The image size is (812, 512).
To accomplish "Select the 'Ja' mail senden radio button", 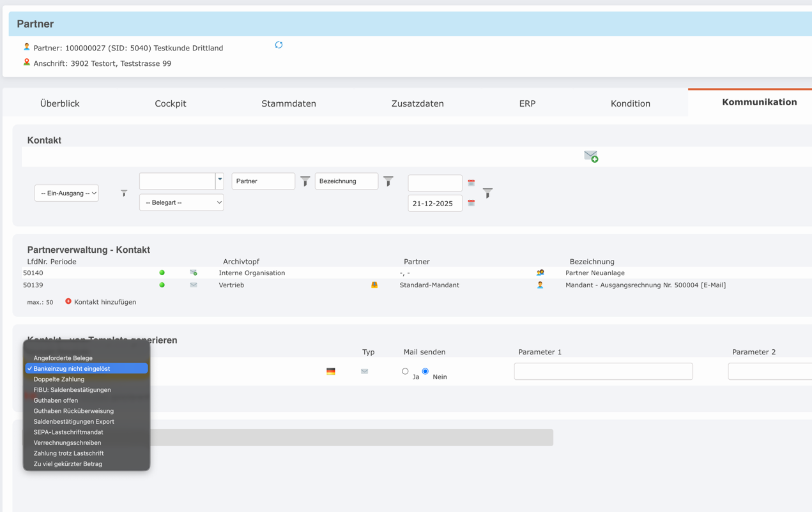I will (405, 372).
